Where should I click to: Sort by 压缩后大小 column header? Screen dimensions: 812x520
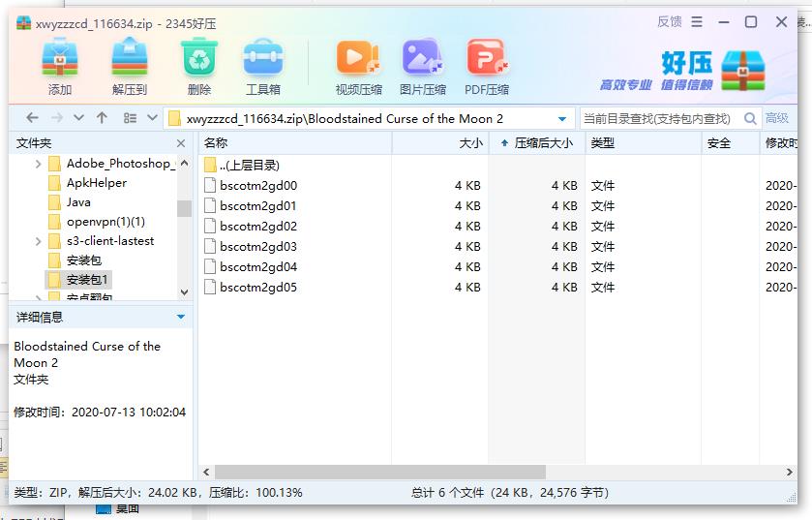pos(537,143)
